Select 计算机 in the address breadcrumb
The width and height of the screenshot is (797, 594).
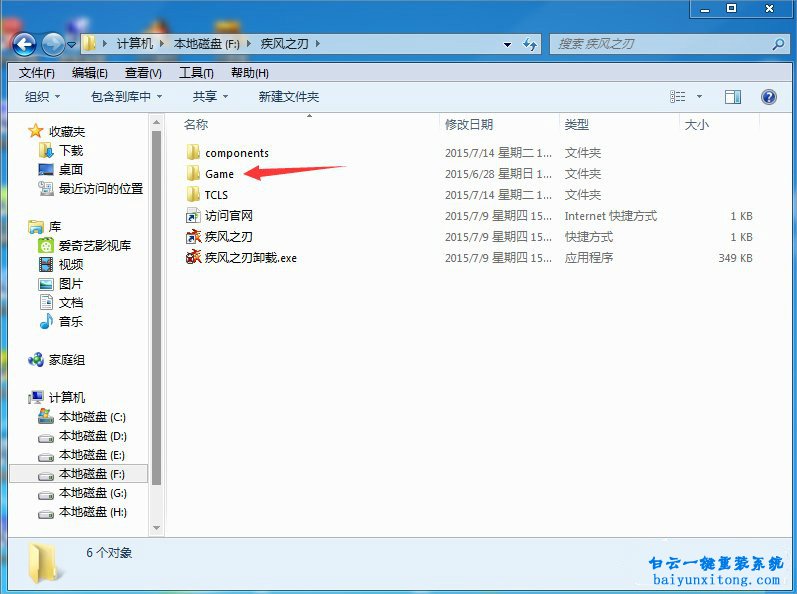(x=135, y=44)
